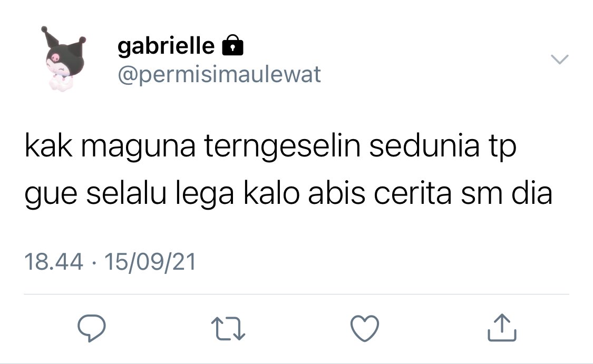Click the horizontal divider above action icons
The height and width of the screenshot is (364, 593).
pyautogui.click(x=296, y=294)
